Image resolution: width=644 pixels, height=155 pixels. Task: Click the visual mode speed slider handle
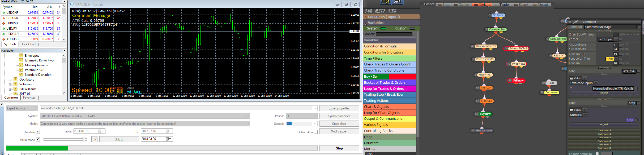click(x=84, y=139)
